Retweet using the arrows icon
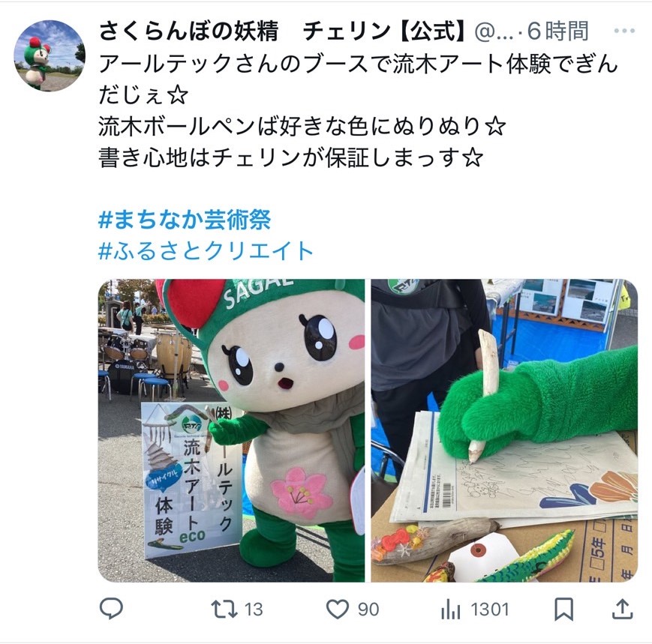Viewport: 652px width, 644px height. [x=224, y=609]
